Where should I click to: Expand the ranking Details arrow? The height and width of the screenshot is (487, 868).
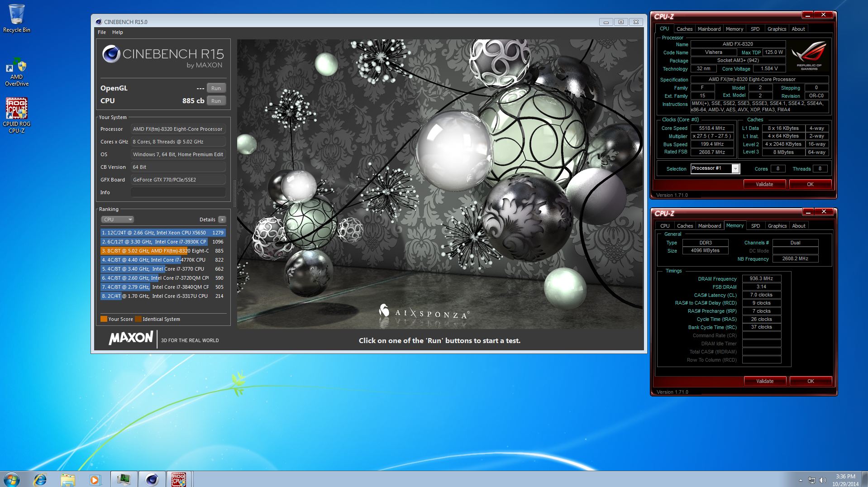[x=222, y=220]
